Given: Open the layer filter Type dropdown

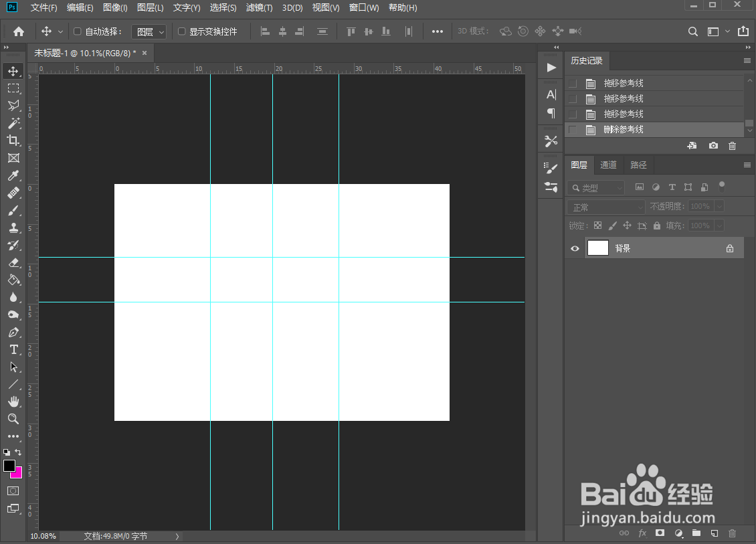Looking at the screenshot, I should [595, 187].
